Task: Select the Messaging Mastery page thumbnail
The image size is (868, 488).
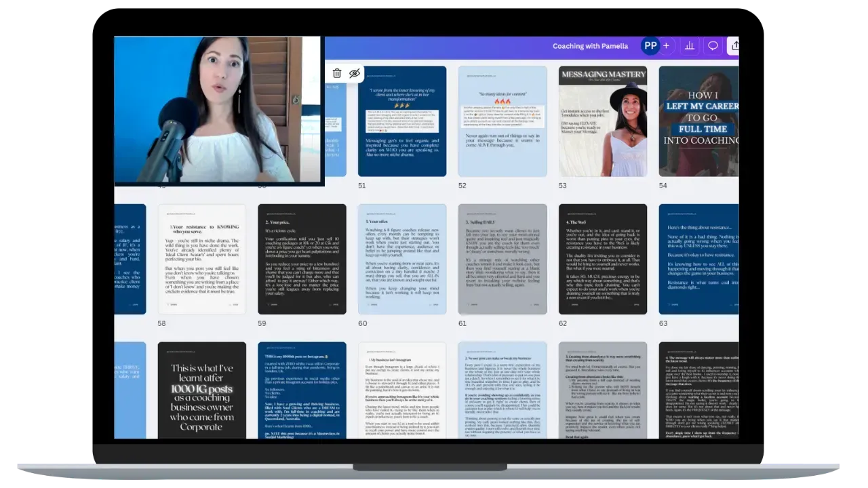Action: click(602, 121)
